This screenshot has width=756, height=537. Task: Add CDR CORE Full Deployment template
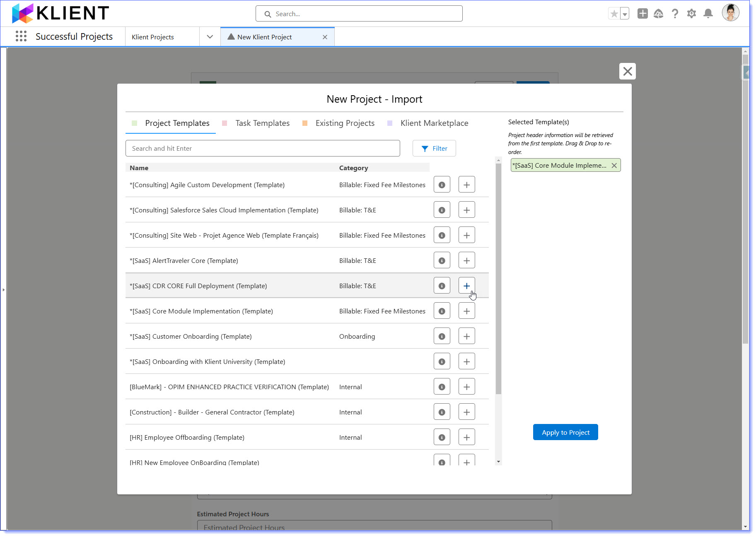pos(466,286)
